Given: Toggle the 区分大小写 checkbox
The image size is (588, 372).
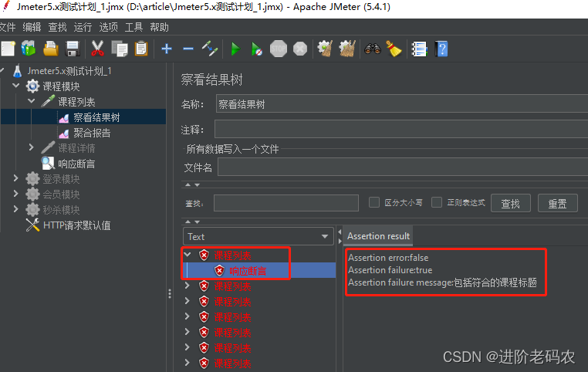Looking at the screenshot, I should click(x=374, y=202).
